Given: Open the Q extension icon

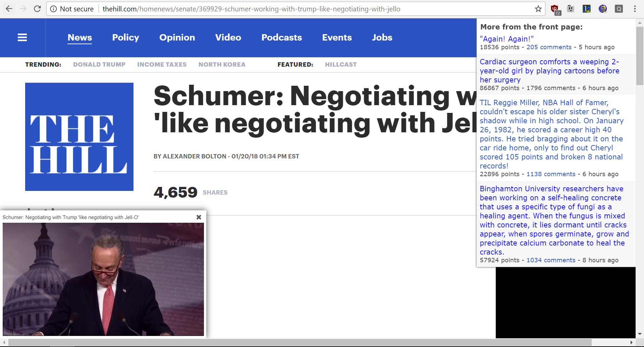Looking at the screenshot, I should click(x=619, y=9).
